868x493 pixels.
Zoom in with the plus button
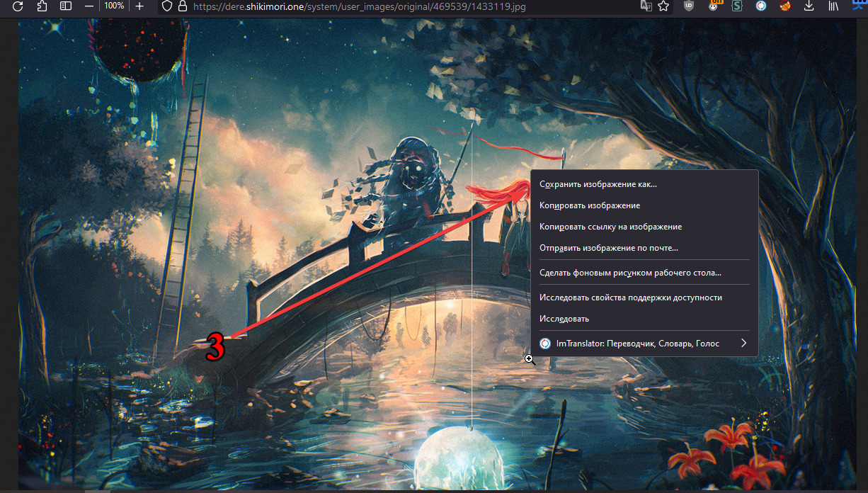pos(139,6)
